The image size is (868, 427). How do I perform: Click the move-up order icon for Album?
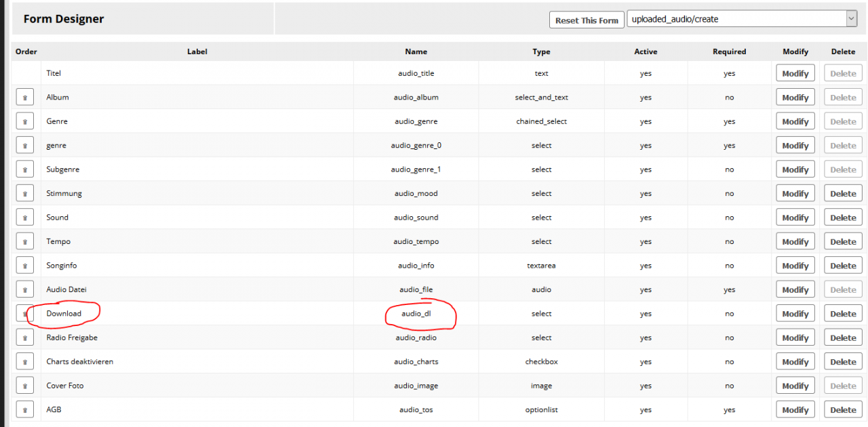(x=25, y=98)
